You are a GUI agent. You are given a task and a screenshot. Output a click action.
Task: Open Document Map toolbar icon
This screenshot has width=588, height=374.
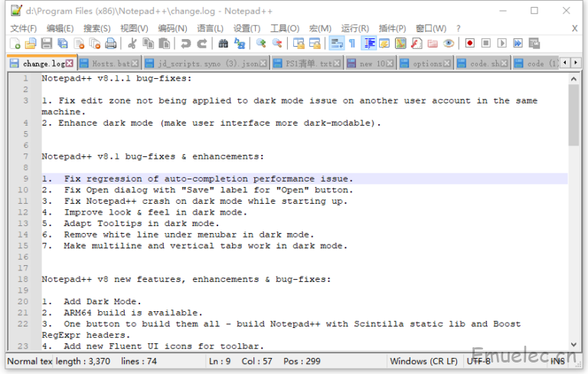tap(400, 44)
